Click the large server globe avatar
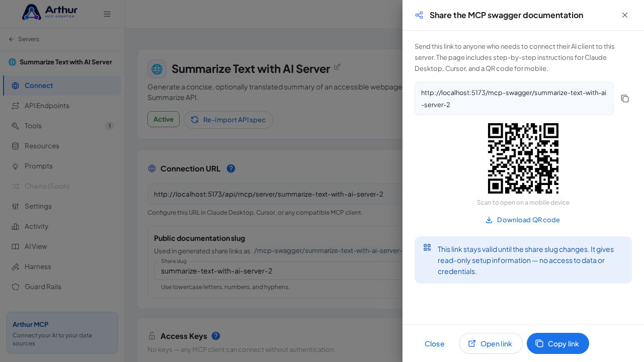 [x=157, y=69]
